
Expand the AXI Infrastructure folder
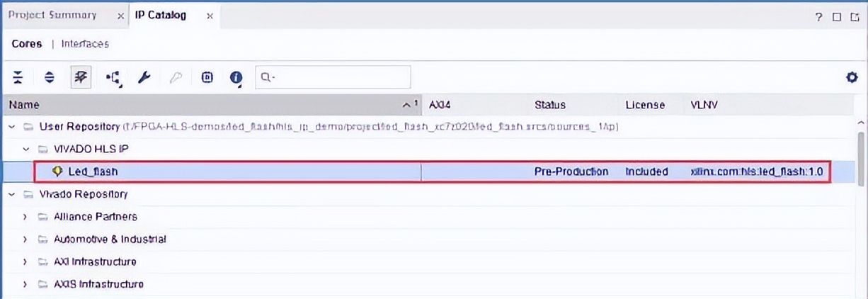click(25, 262)
